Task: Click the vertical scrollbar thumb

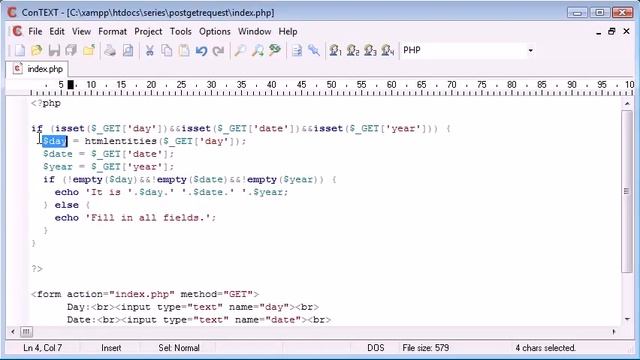Action: tap(627, 191)
